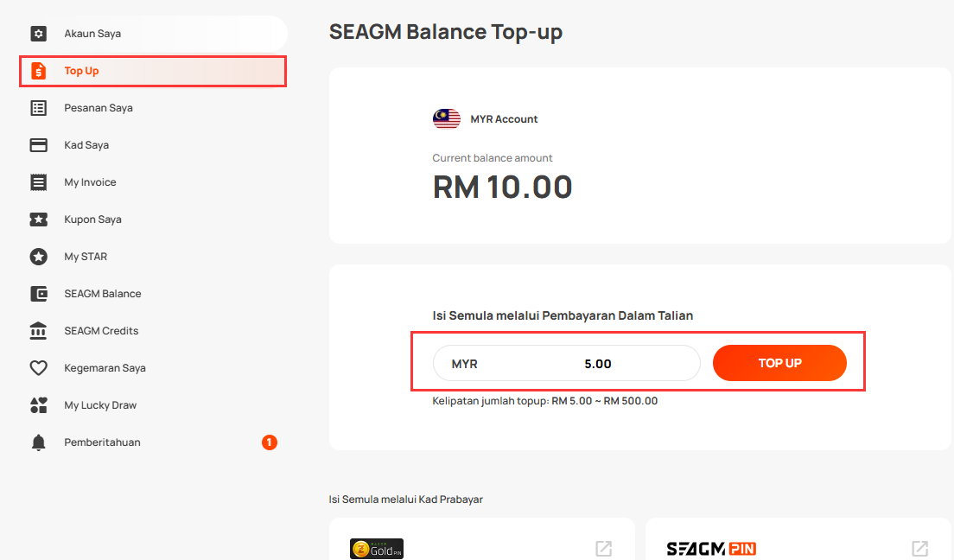This screenshot has width=954, height=560.
Task: Select the Kad Saya card icon
Action: click(x=38, y=145)
